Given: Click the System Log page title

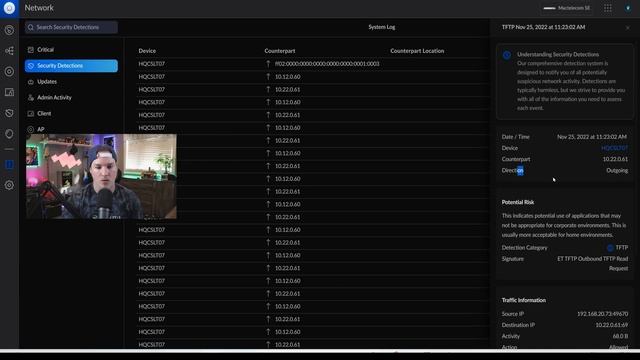Looking at the screenshot, I should point(382,27).
